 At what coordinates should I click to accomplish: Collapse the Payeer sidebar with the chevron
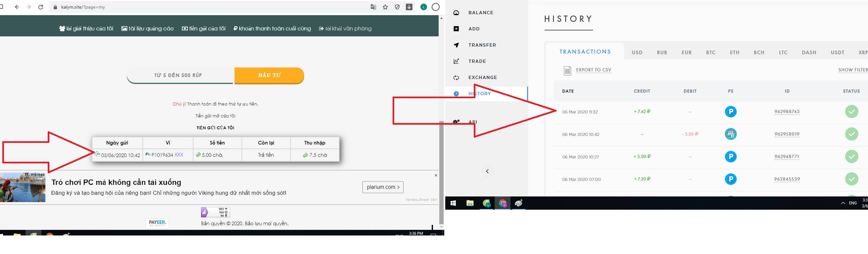click(x=487, y=172)
